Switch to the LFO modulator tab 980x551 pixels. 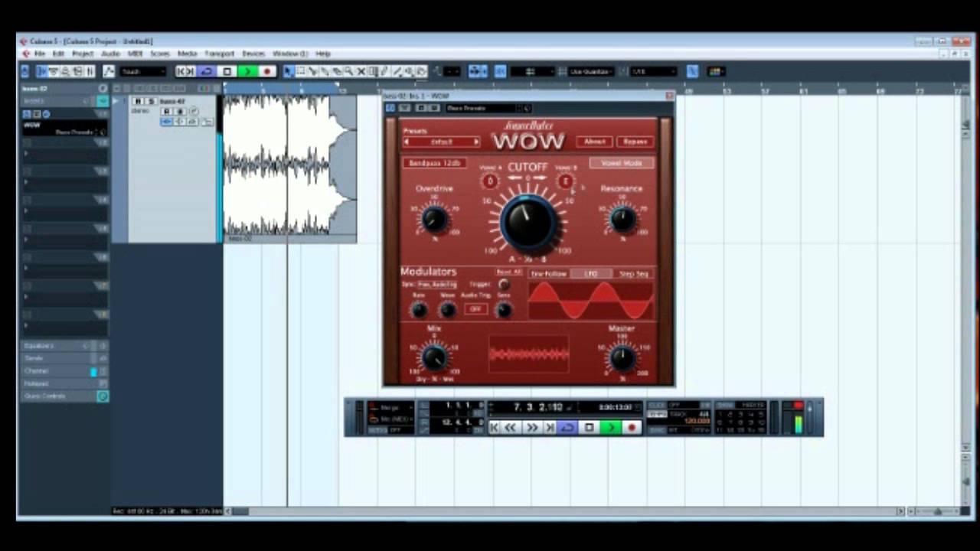point(591,274)
